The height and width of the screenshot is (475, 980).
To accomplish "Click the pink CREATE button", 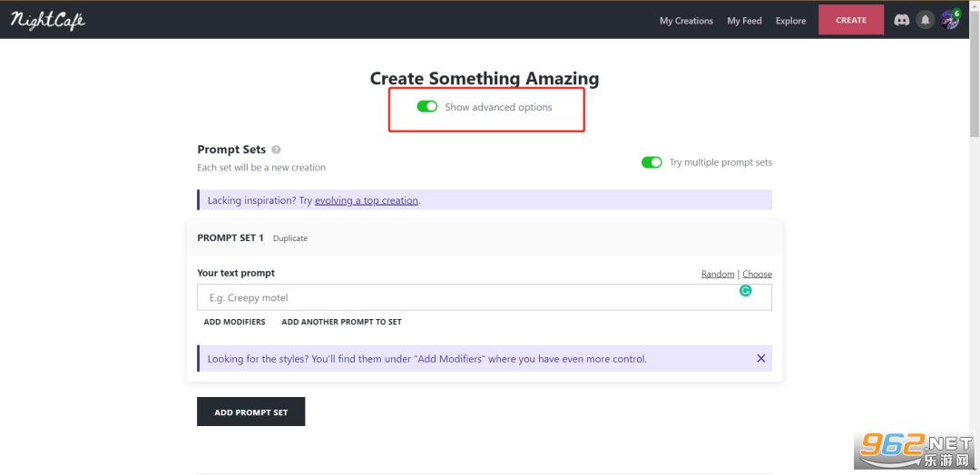I will 851,20.
